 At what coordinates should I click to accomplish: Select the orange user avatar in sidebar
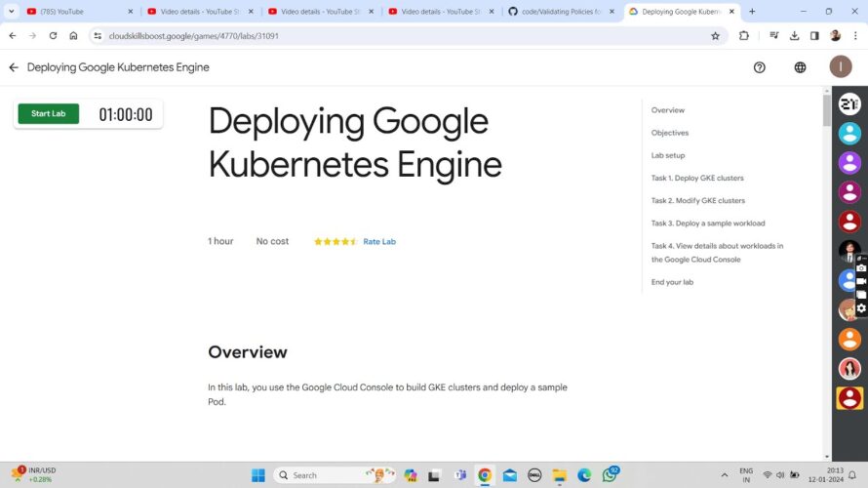click(x=849, y=339)
